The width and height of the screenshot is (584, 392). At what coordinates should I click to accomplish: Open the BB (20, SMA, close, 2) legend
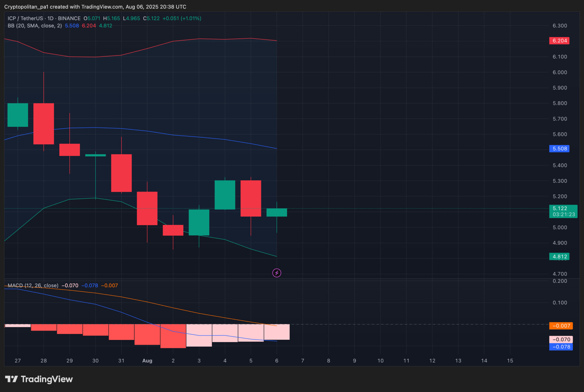[x=35, y=26]
